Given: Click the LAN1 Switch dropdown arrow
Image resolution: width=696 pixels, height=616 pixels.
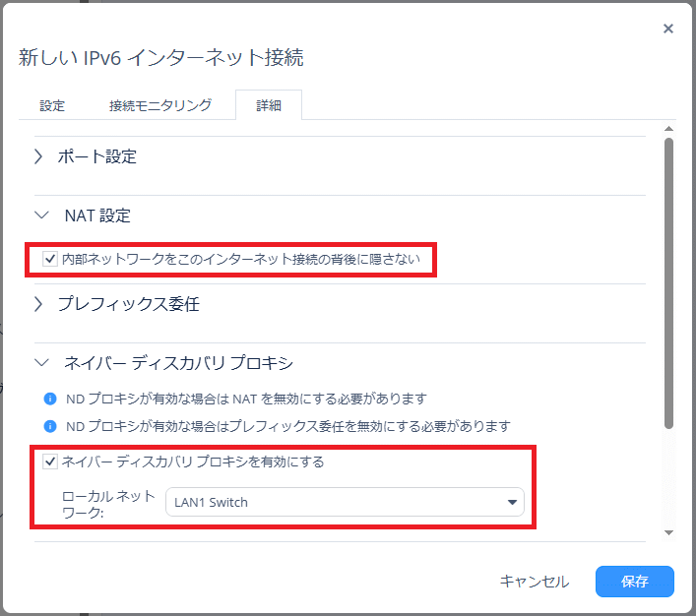Looking at the screenshot, I should [511, 503].
